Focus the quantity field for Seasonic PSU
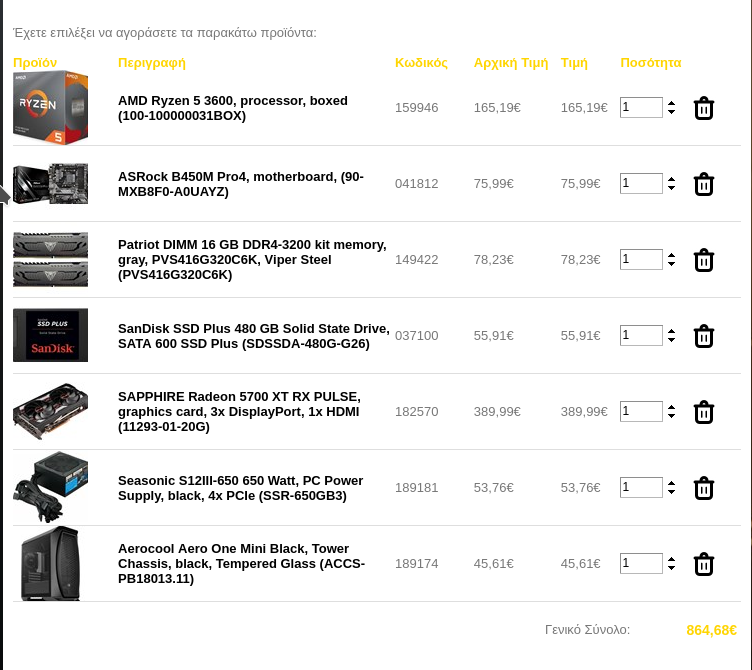Screen dimensions: 752x670 641,487
